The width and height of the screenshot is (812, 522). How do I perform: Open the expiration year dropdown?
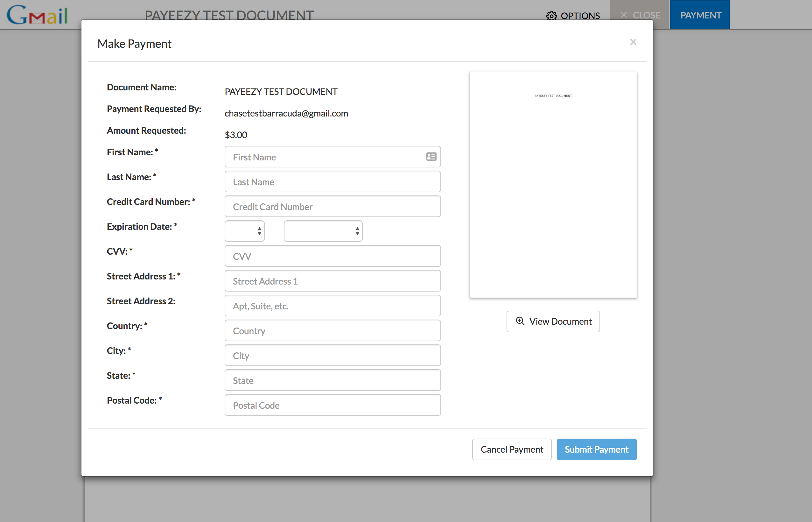pos(323,231)
